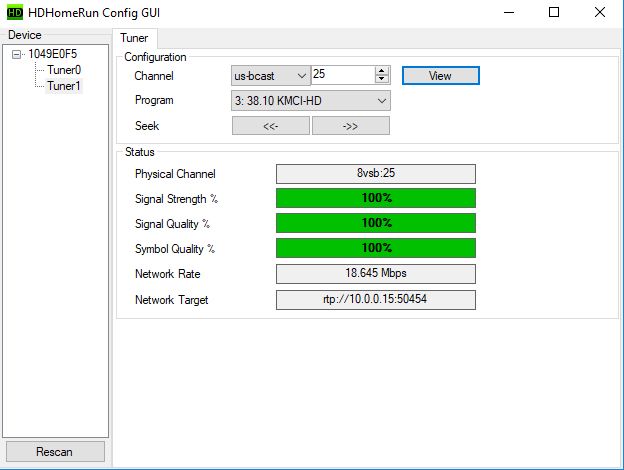Click the Signal Quality % label
The height and width of the screenshot is (470, 624).
[x=172, y=224]
